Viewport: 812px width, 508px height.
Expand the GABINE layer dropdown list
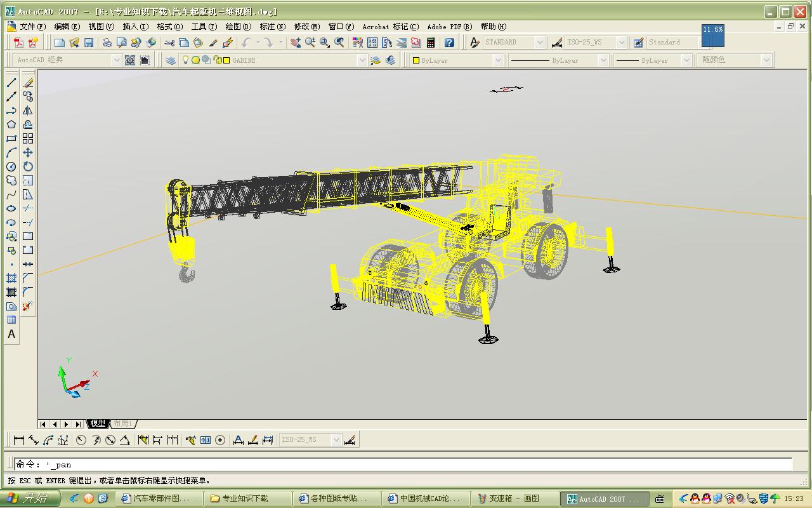tap(362, 60)
